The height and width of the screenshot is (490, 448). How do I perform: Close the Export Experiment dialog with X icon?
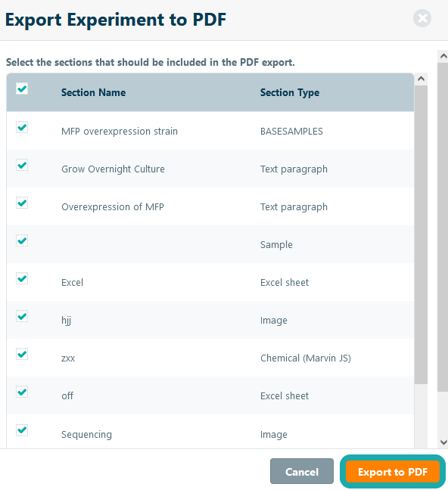[422, 18]
